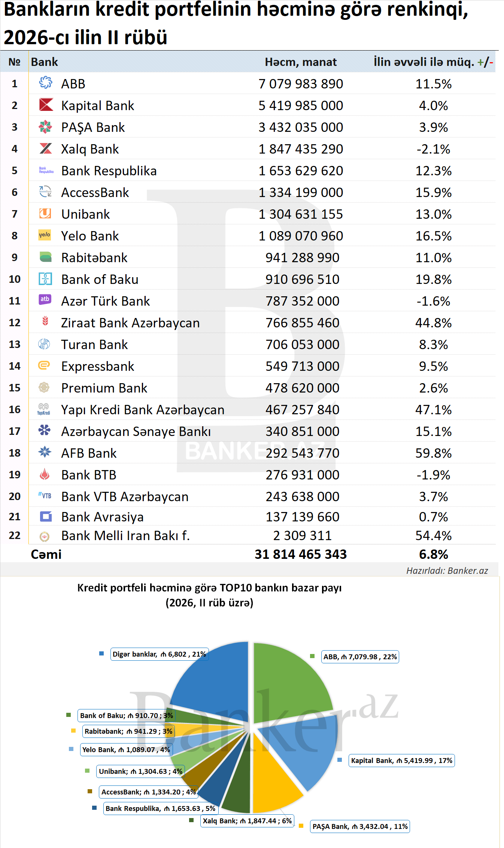Click 'Xalq Bank; 1,847.44; 6%' pie label
This screenshot has height=848, width=504.
point(247,821)
